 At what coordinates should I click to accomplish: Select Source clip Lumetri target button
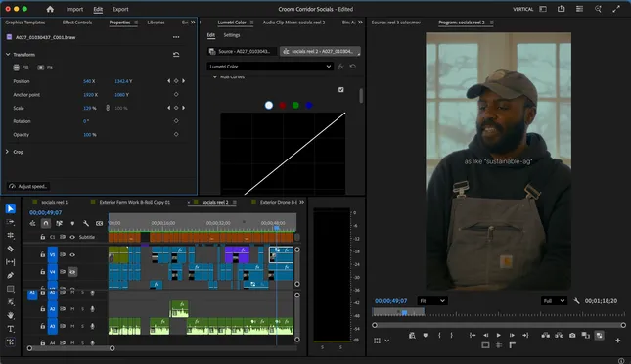click(243, 51)
